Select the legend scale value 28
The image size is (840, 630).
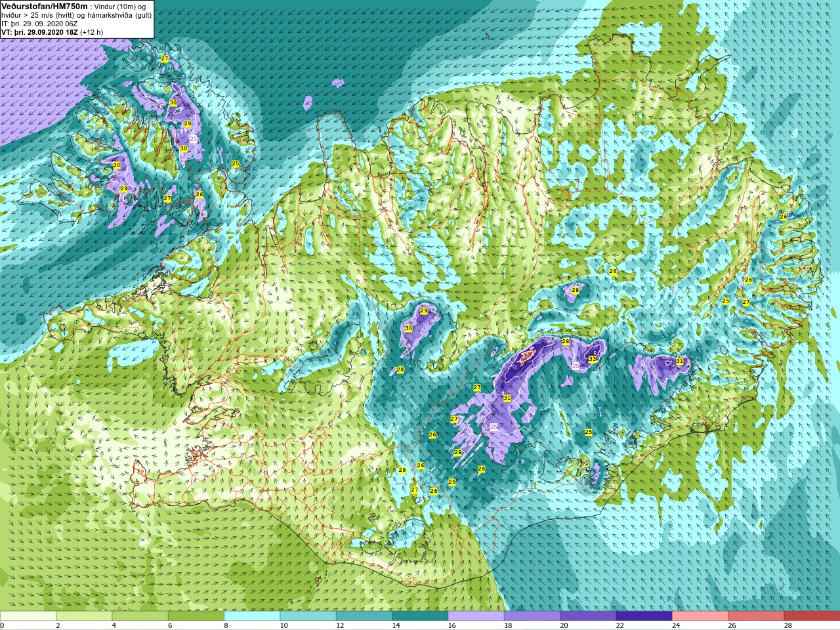[x=788, y=625]
